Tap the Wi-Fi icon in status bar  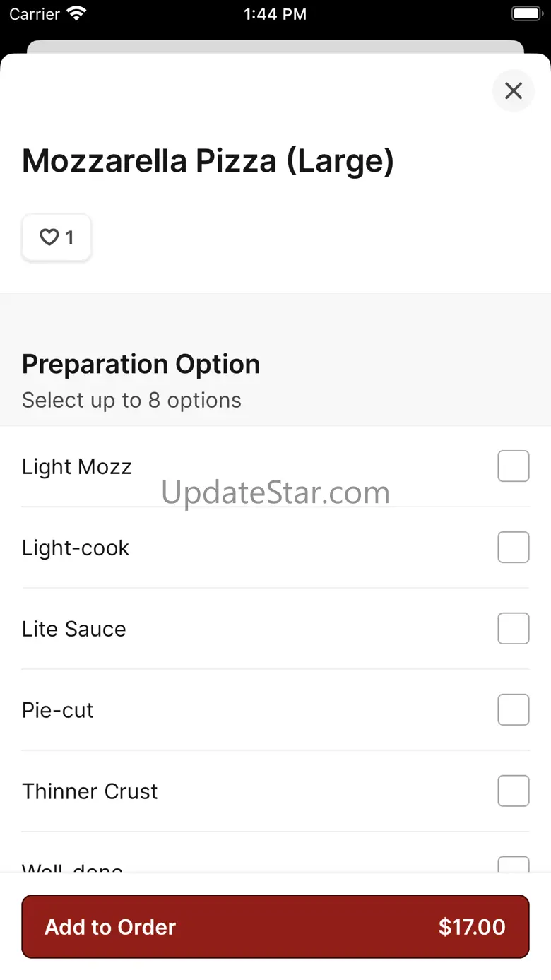point(76,13)
